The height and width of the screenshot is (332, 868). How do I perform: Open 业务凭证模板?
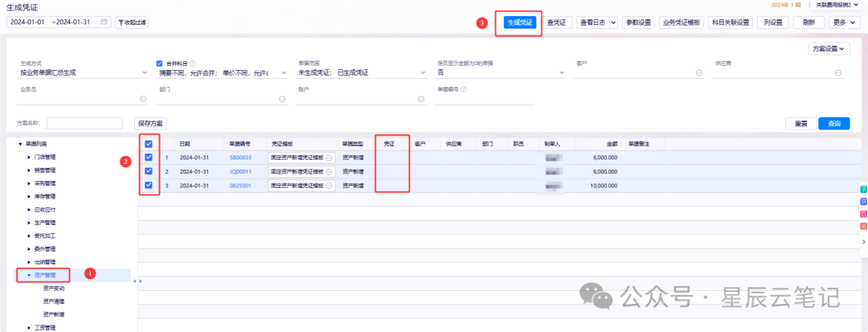[x=682, y=23]
